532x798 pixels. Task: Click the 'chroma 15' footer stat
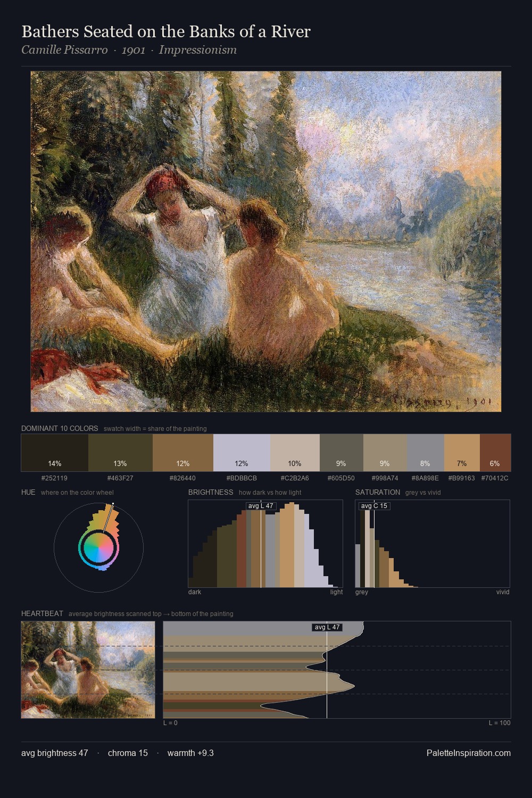[x=128, y=753]
